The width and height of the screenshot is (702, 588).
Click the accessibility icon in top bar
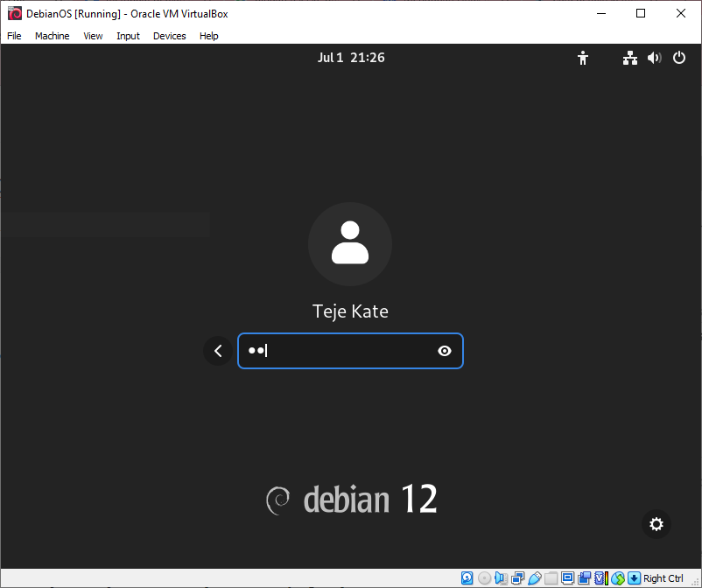[582, 58]
